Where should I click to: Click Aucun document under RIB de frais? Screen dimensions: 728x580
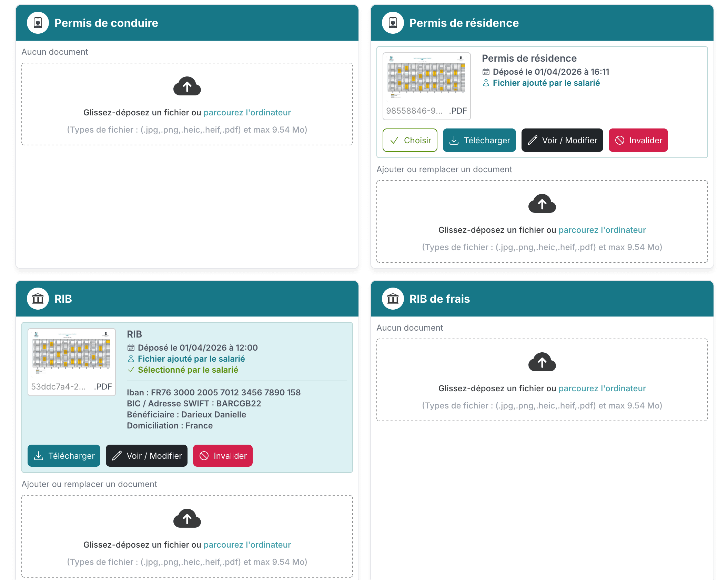point(410,328)
